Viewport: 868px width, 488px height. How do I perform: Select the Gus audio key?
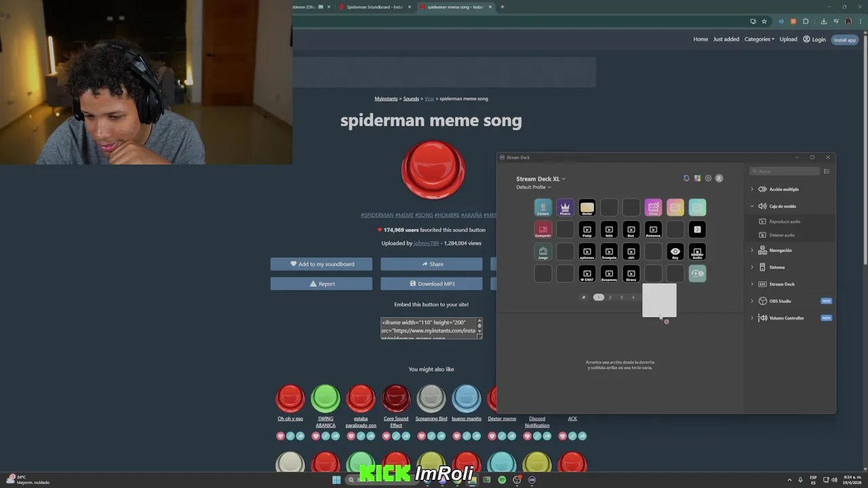pos(631,229)
